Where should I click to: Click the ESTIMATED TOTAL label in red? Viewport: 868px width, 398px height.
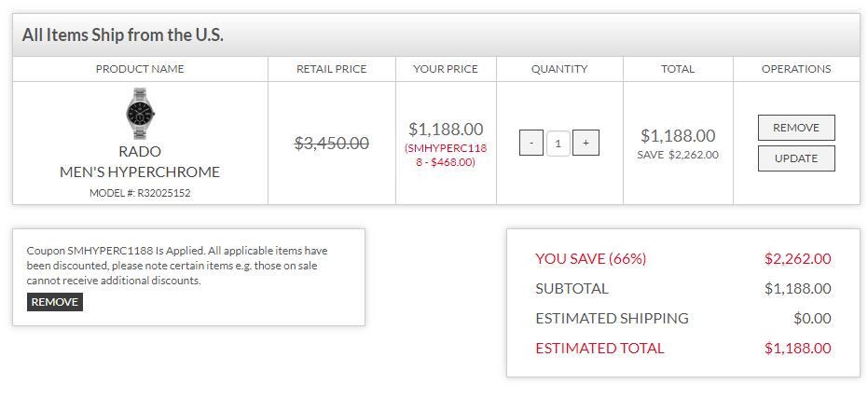click(x=599, y=349)
